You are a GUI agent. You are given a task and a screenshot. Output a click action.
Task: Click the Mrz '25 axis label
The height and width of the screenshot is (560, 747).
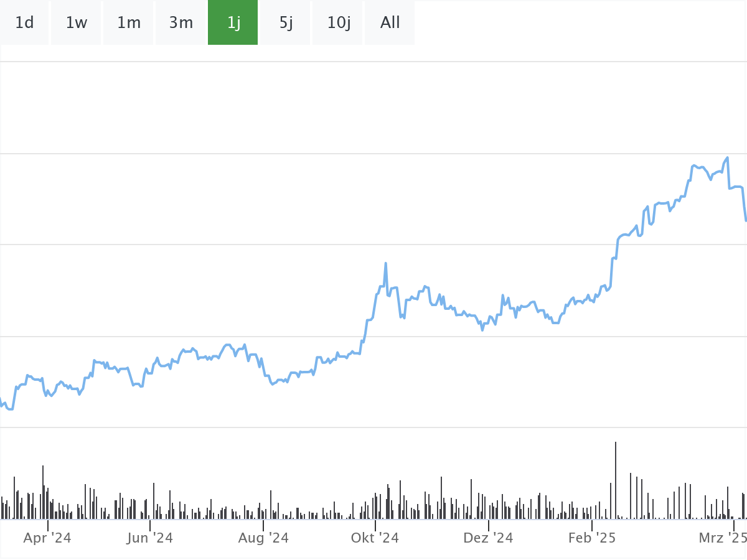click(x=722, y=538)
